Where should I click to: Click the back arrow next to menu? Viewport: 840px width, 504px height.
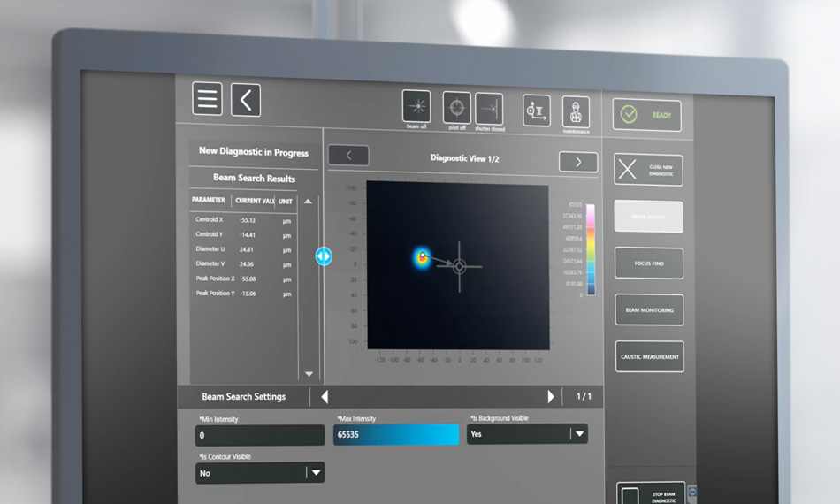[246, 100]
